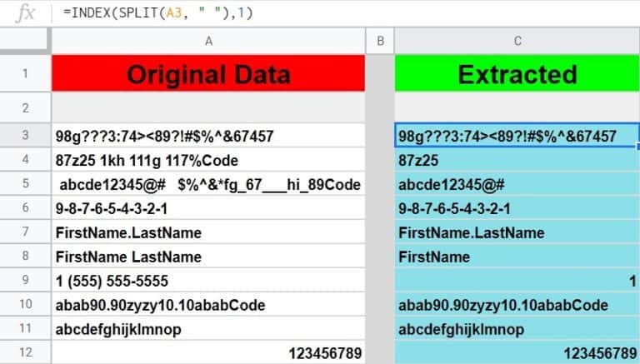Select column A header
Image resolution: width=640 pixels, height=364 pixels.
[x=208, y=41]
